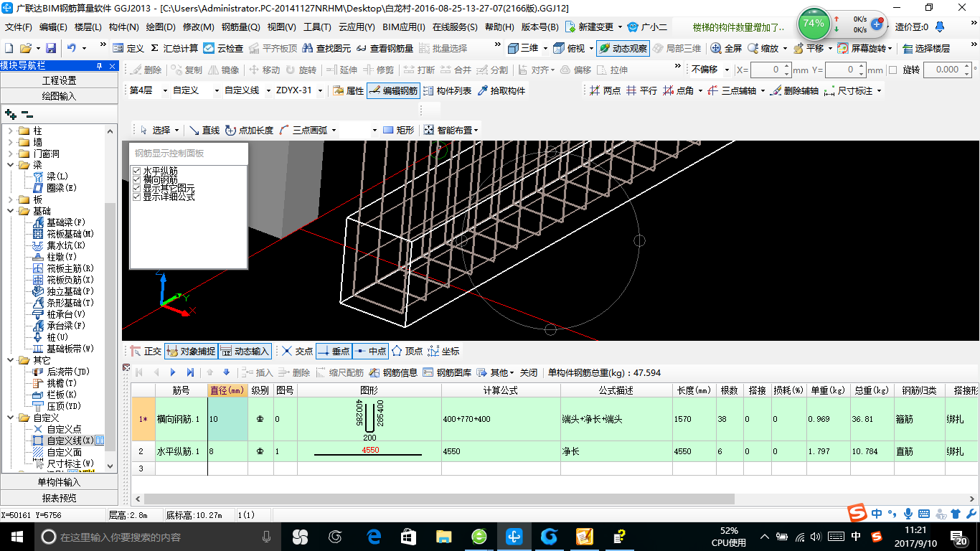Viewport: 980px width, 551px height.
Task: Click 平行 parallel auxiliary axis tool
Action: pos(641,90)
